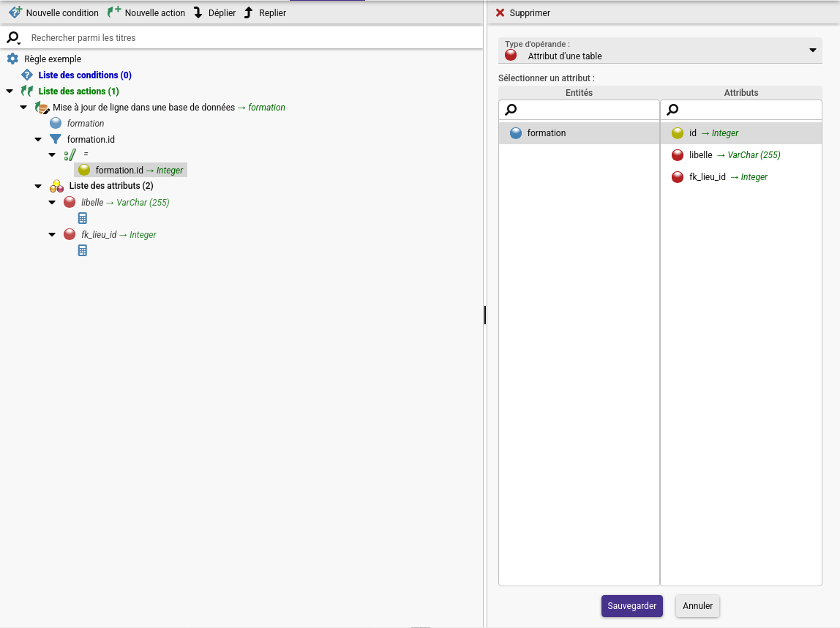The height and width of the screenshot is (628, 840).
Task: Click the blue sphere of formation in Entités list
Action: pyautogui.click(x=516, y=133)
